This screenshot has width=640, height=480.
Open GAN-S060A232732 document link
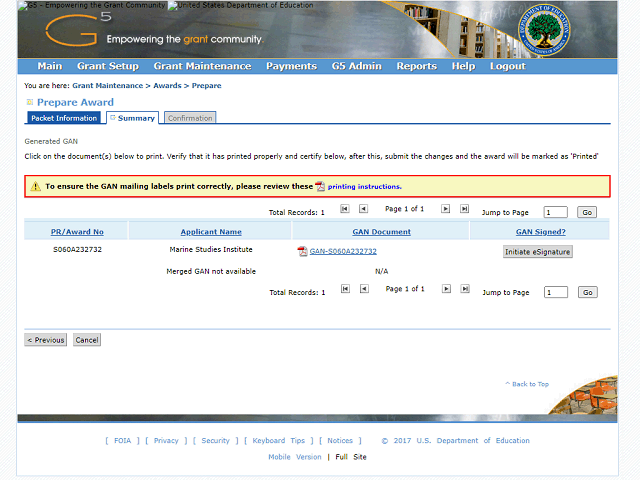pyautogui.click(x=343, y=251)
